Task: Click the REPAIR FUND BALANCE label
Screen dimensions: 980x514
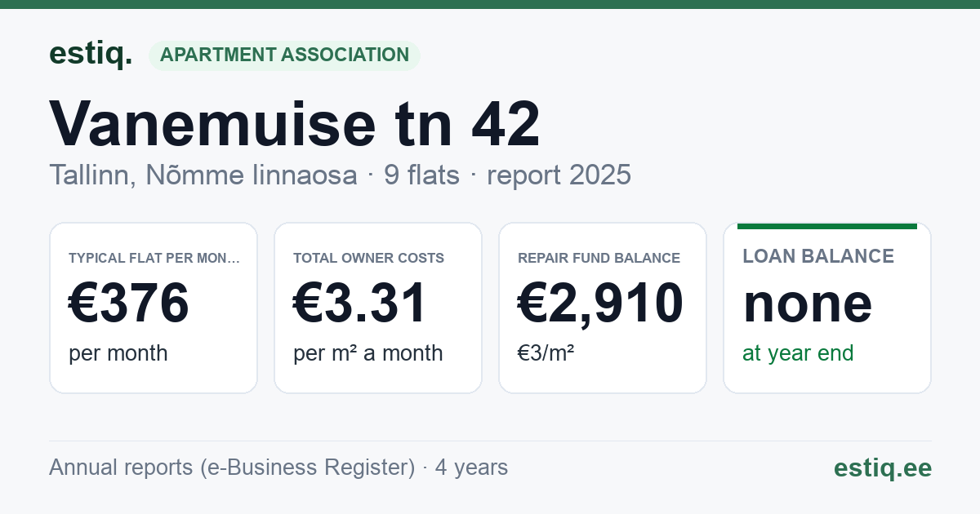Action: 599,258
